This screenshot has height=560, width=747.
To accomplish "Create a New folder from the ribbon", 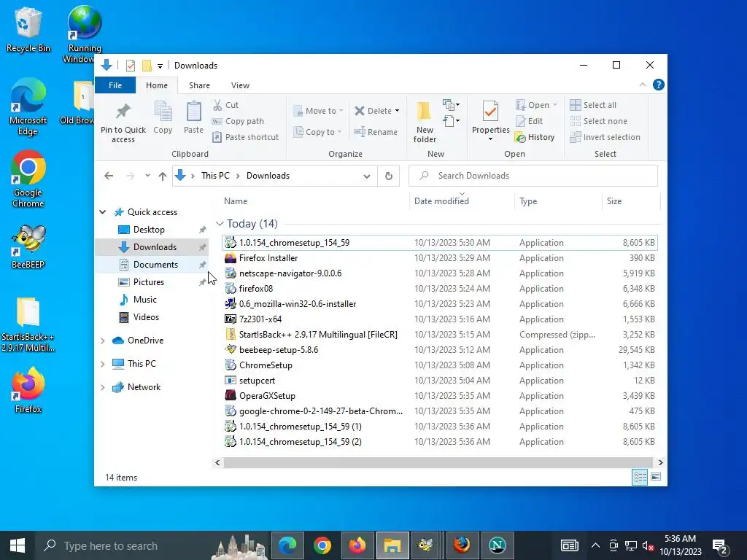I will pyautogui.click(x=425, y=122).
